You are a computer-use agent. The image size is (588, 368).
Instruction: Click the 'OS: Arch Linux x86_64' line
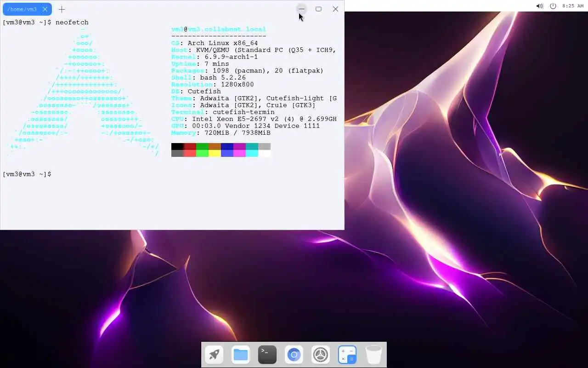[215, 43]
